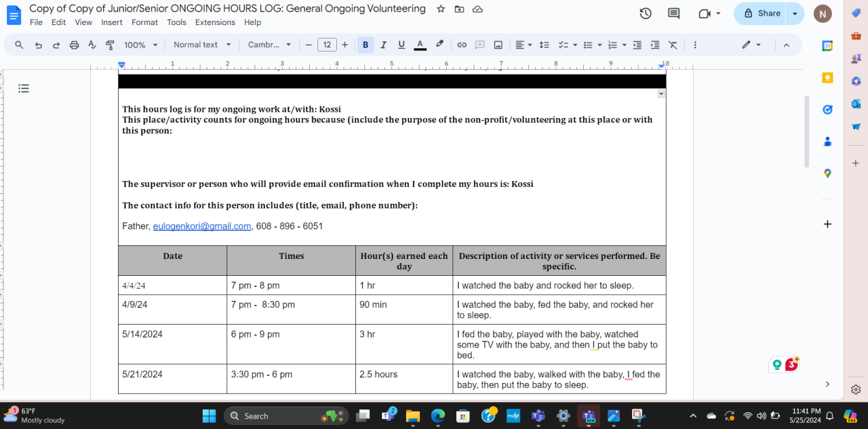This screenshot has width=868, height=429.
Task: Open the Insert menu
Action: 112,22
